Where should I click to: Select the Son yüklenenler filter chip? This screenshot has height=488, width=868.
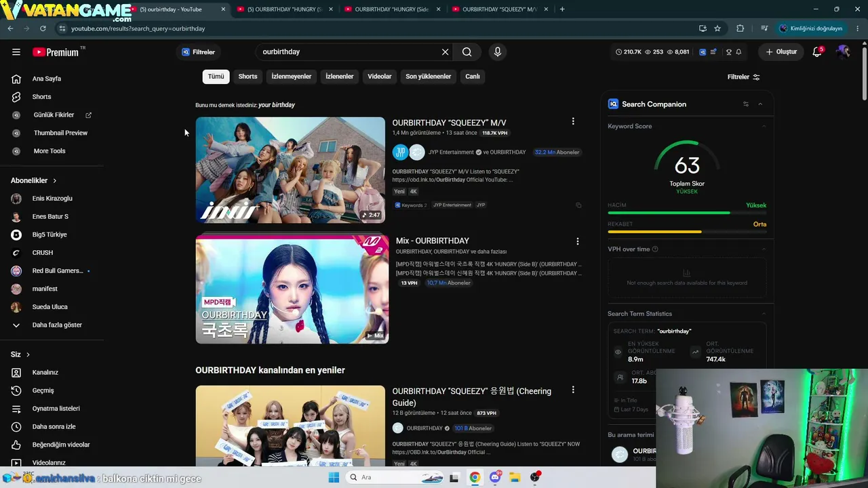(429, 77)
